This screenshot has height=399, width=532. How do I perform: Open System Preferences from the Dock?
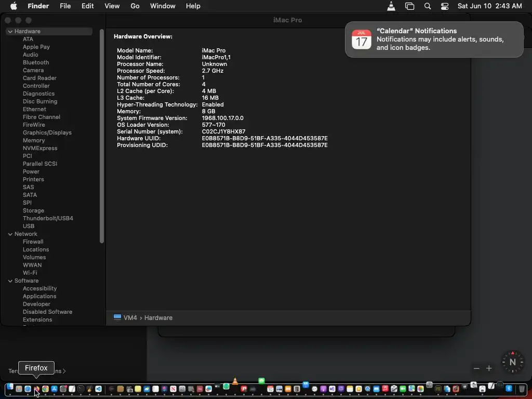(x=63, y=389)
